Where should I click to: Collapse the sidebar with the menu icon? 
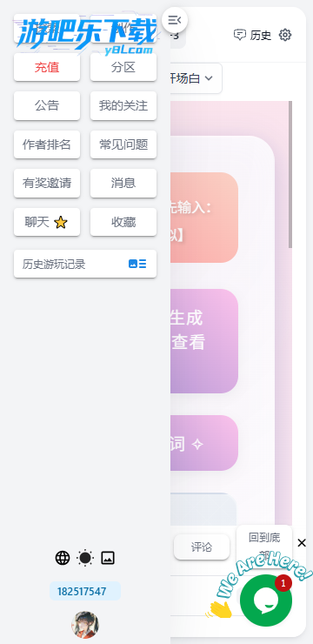tap(175, 19)
